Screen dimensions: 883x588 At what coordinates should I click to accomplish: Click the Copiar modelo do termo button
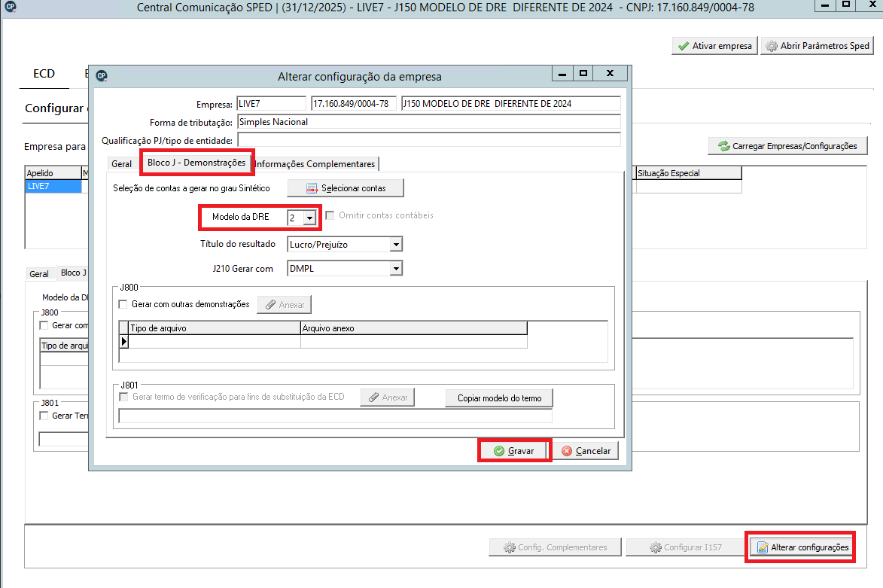pos(500,398)
